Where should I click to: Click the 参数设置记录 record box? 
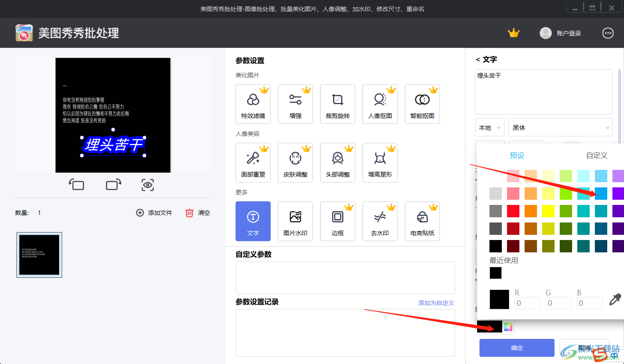click(345, 333)
